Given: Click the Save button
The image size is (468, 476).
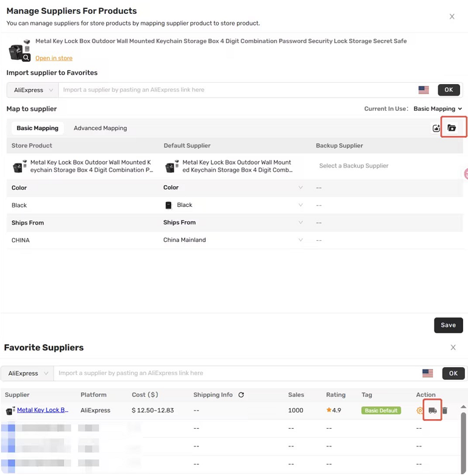Looking at the screenshot, I should point(448,325).
